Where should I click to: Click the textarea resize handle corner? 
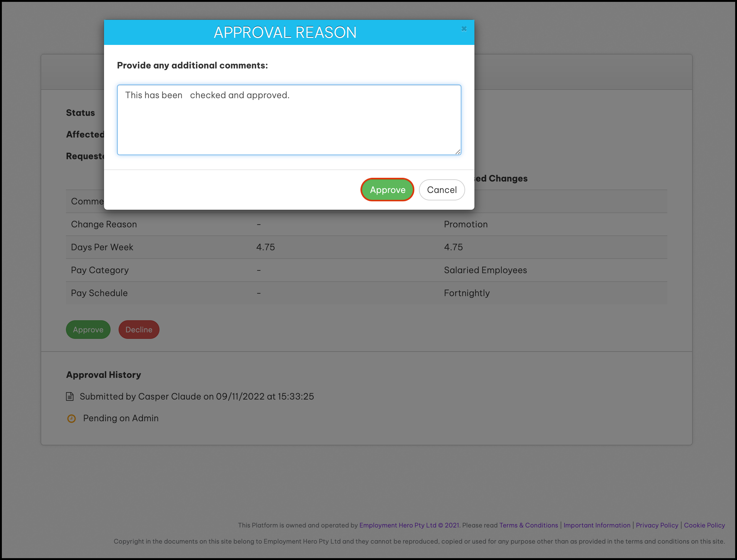[x=458, y=152]
